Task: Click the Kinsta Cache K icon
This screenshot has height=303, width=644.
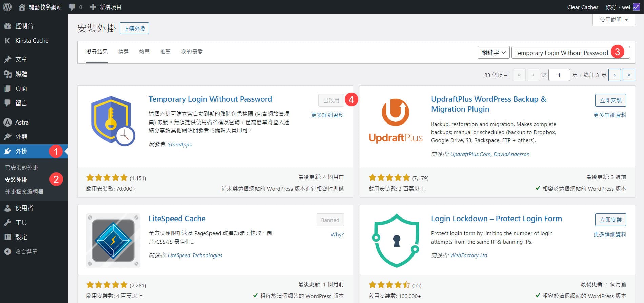Action: [7, 41]
